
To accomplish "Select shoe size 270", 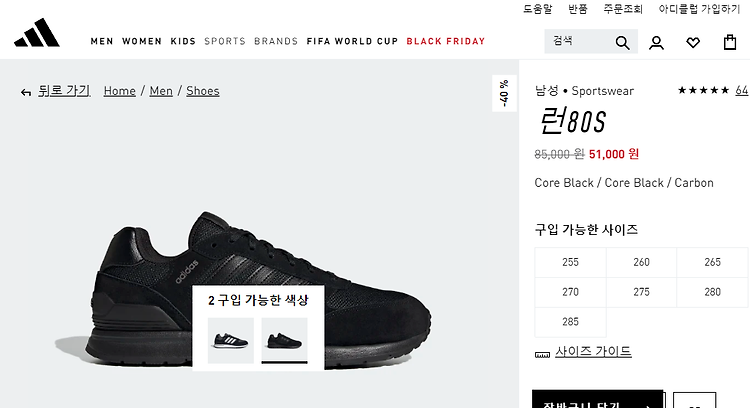I will click(570, 292).
